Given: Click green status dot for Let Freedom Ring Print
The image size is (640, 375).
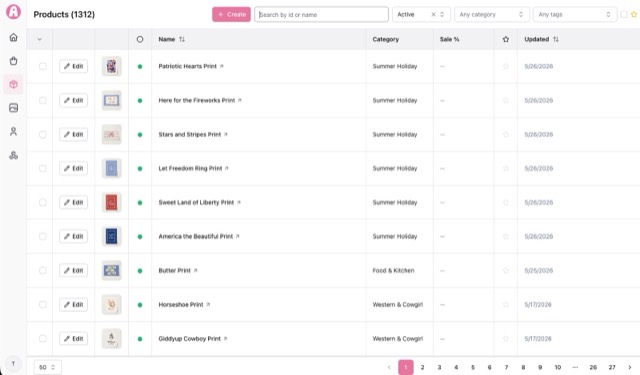Looking at the screenshot, I should [140, 169].
